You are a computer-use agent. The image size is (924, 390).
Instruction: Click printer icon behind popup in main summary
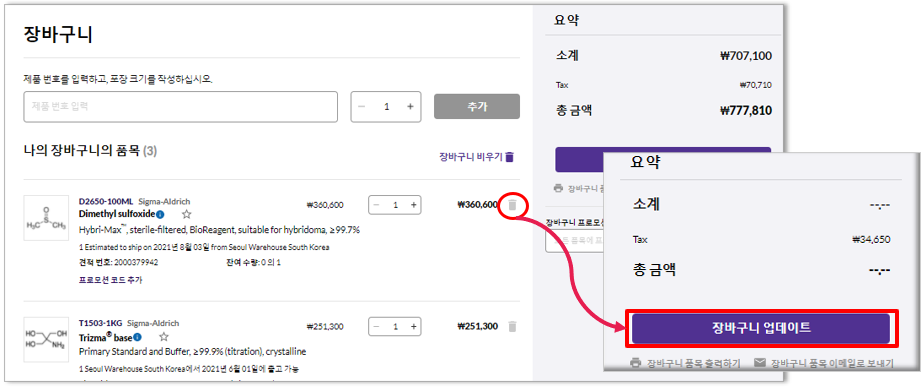(559, 189)
